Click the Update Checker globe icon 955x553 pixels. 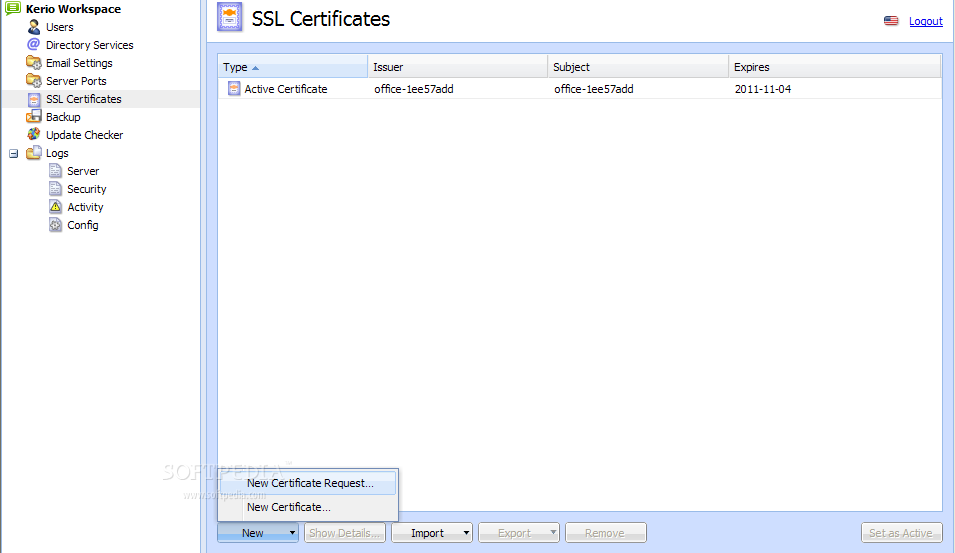(33, 135)
